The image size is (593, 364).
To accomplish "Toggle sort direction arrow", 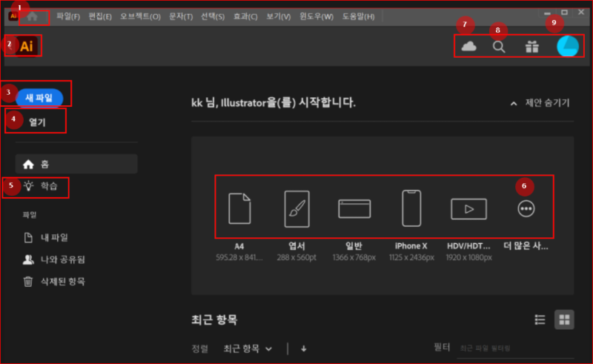I will tap(304, 348).
